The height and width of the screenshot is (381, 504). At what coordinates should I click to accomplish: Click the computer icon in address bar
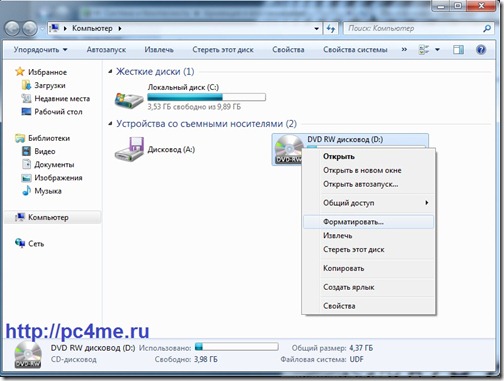pyautogui.click(x=54, y=29)
